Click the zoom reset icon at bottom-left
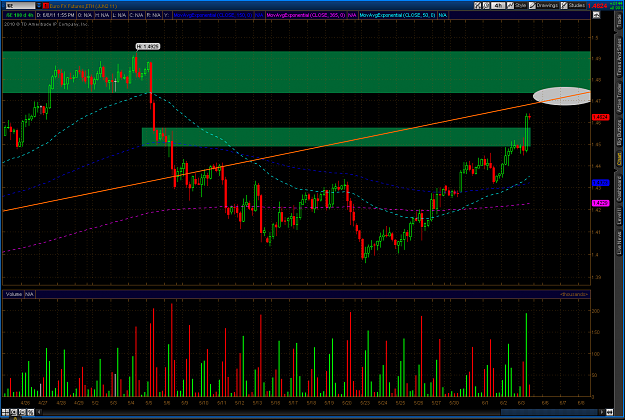 [31, 412]
